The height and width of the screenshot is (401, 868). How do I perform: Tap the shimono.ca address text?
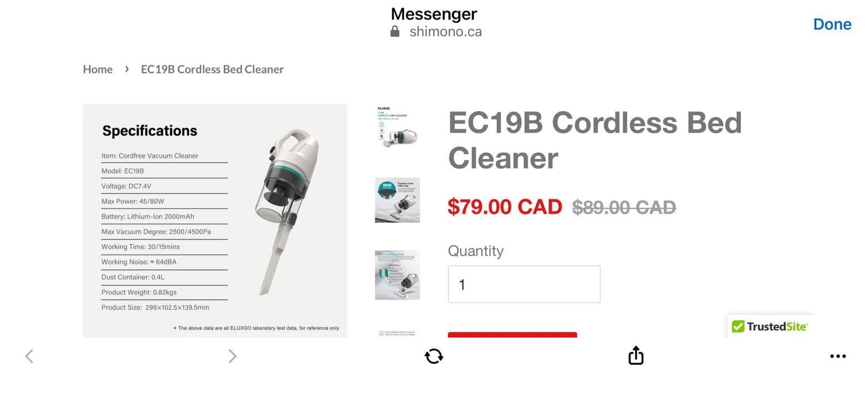(445, 32)
